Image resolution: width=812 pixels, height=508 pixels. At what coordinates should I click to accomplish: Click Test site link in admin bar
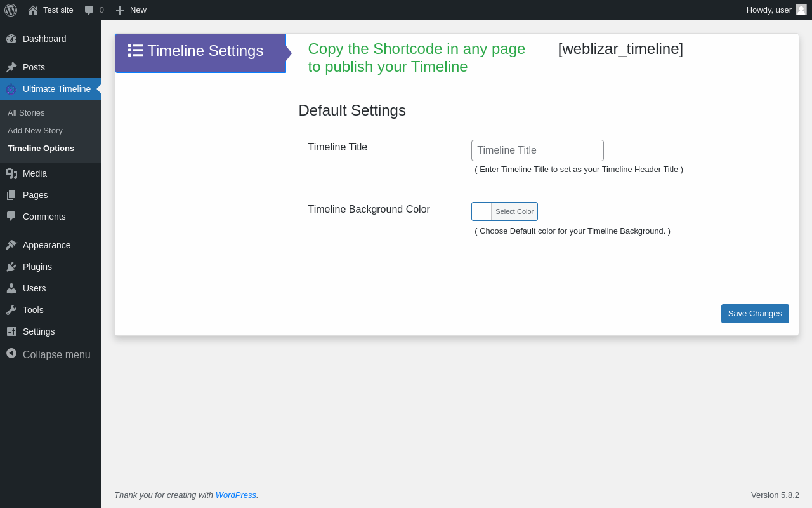point(51,10)
